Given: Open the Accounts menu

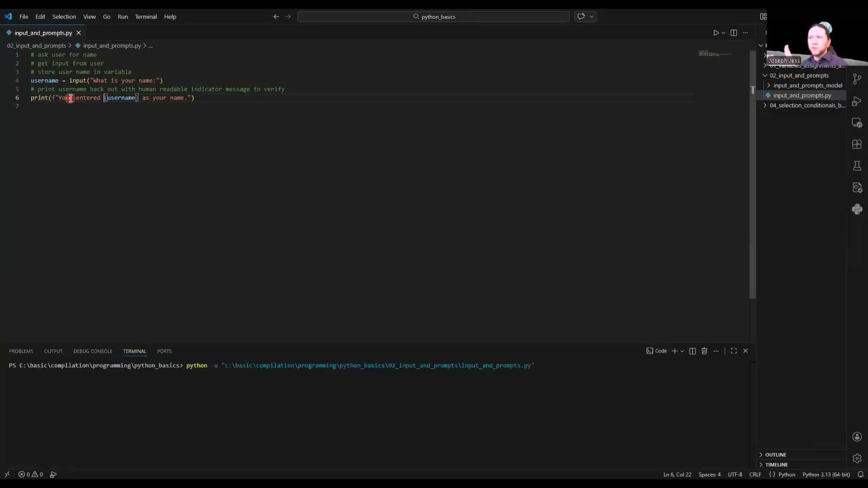Looking at the screenshot, I should tap(857, 436).
